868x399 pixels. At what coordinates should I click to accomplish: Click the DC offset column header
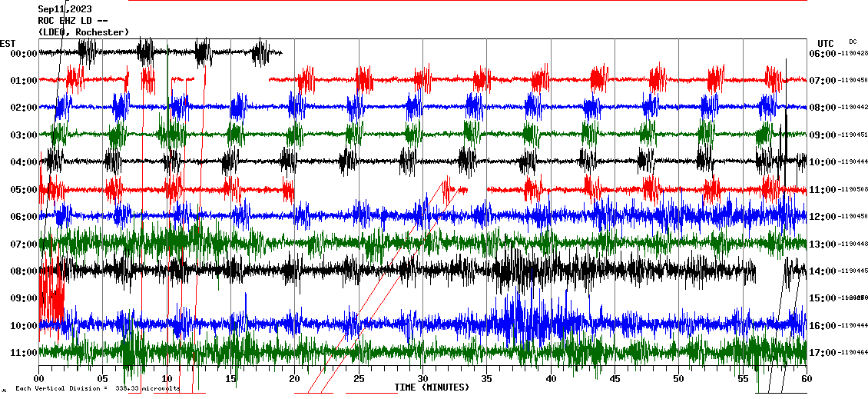click(x=853, y=42)
